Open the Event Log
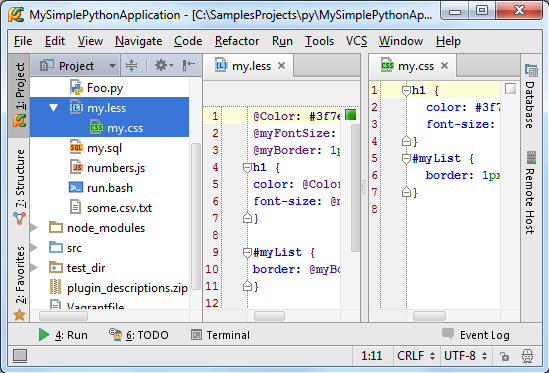 [476, 335]
